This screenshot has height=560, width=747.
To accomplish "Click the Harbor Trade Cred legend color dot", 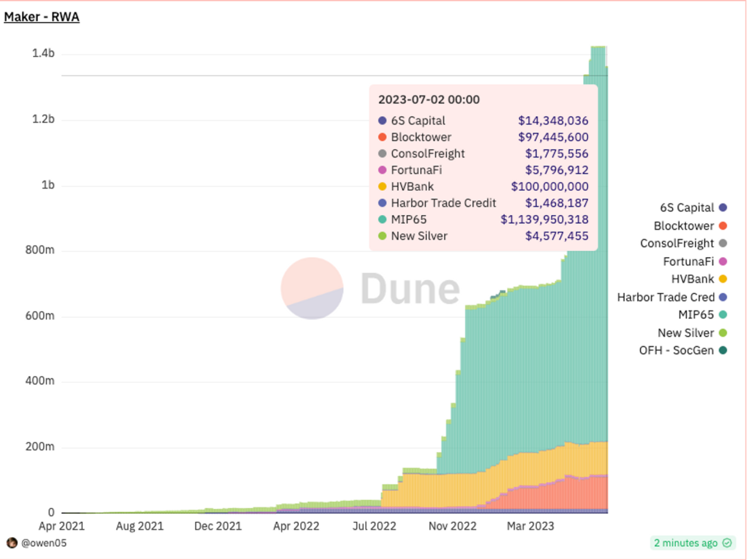I will pyautogui.click(x=723, y=297).
